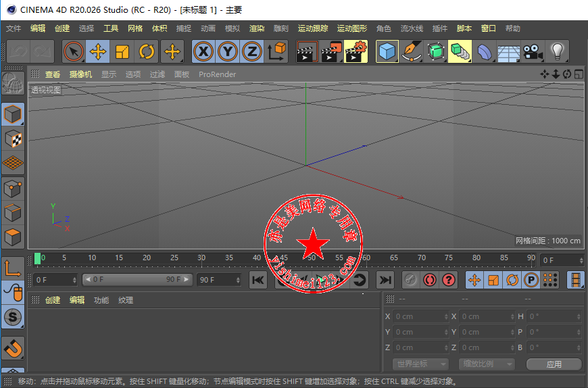Image resolution: width=588 pixels, height=388 pixels.
Task: Open the render settings clapperboard gear
Action: 356,51
